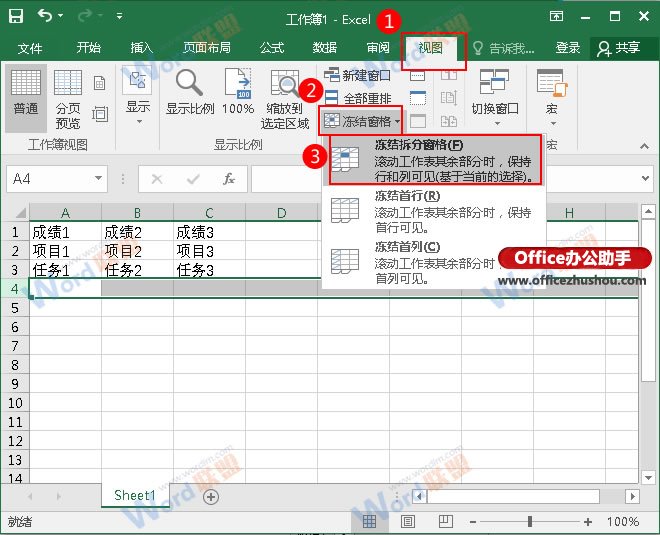Click cell containing 任务3
Screen dimensions: 660x535
coord(209,270)
